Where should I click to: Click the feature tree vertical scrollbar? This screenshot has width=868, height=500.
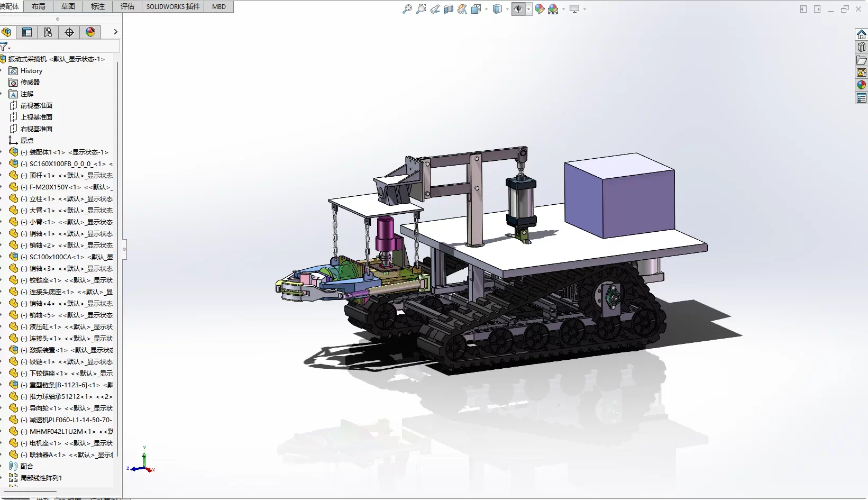[x=117, y=258]
